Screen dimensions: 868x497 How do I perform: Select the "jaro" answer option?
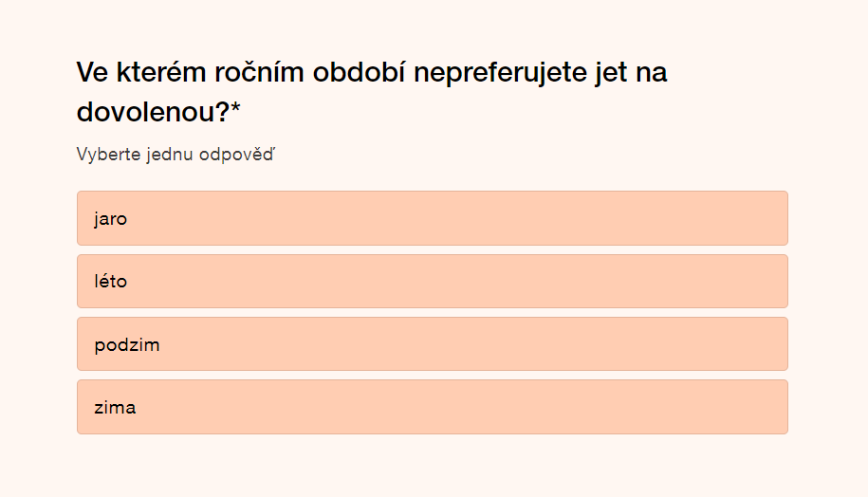(111, 219)
